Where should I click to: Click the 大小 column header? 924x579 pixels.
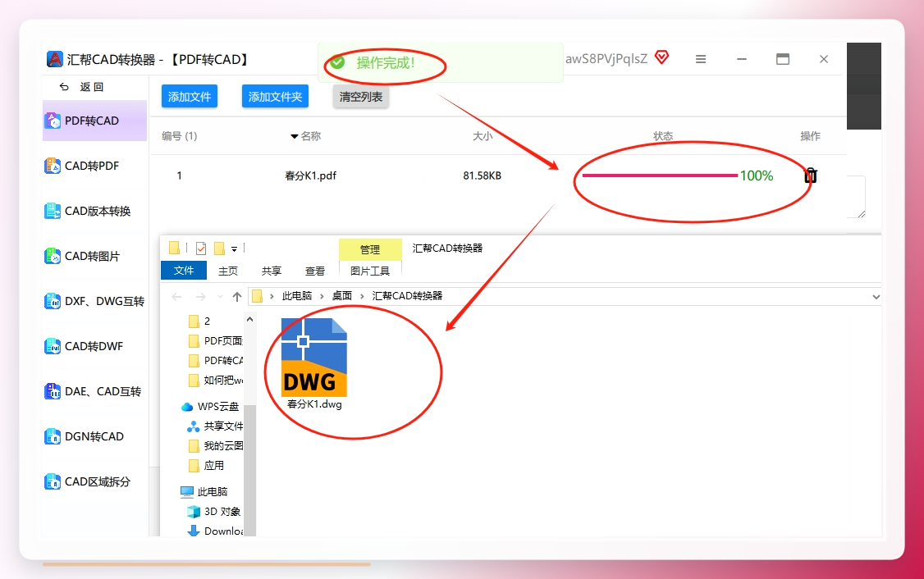point(482,136)
